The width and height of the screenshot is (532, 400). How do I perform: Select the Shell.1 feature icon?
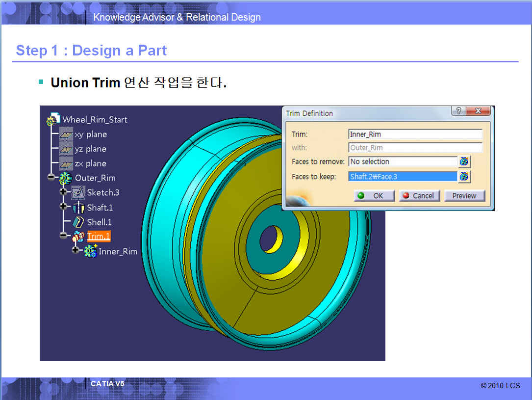pos(78,222)
